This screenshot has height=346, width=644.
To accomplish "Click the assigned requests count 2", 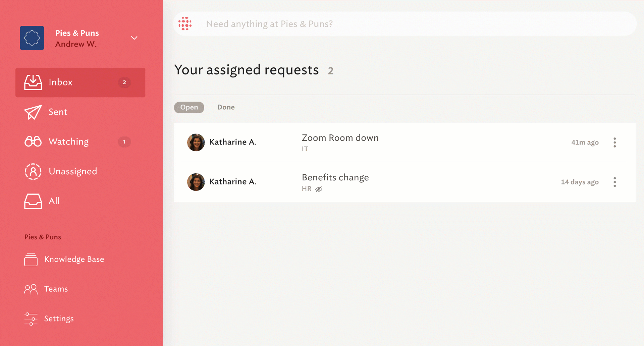I will coord(331,71).
